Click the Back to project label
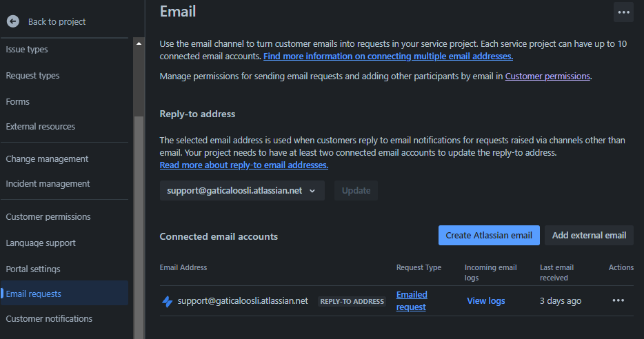 coord(57,22)
